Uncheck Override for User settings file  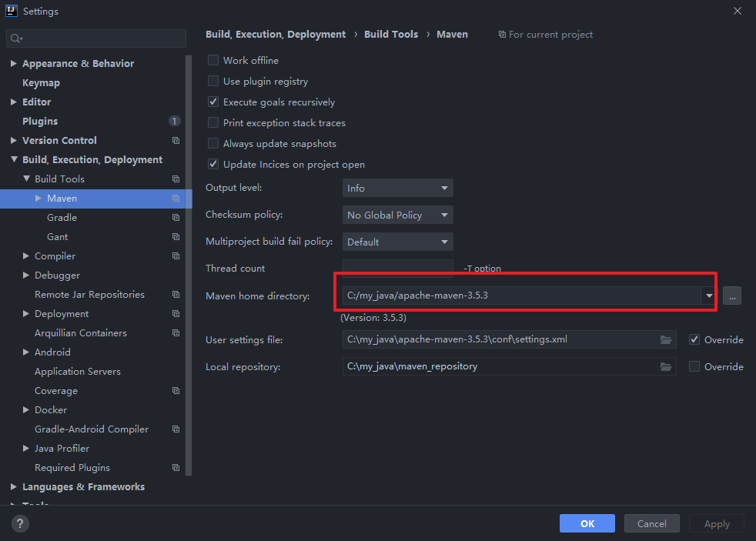694,339
